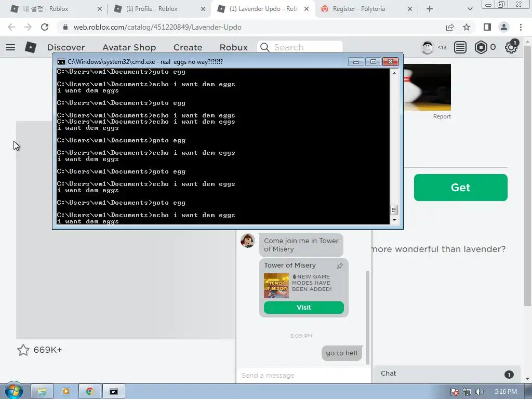Bookmark this page with the star icon
This screenshot has width=532, height=399.
[x=467, y=27]
